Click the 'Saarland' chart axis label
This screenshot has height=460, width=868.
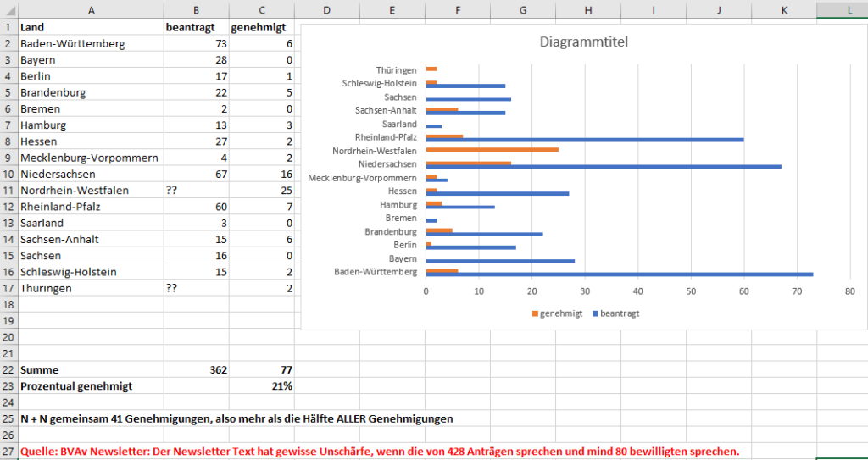coord(399,125)
